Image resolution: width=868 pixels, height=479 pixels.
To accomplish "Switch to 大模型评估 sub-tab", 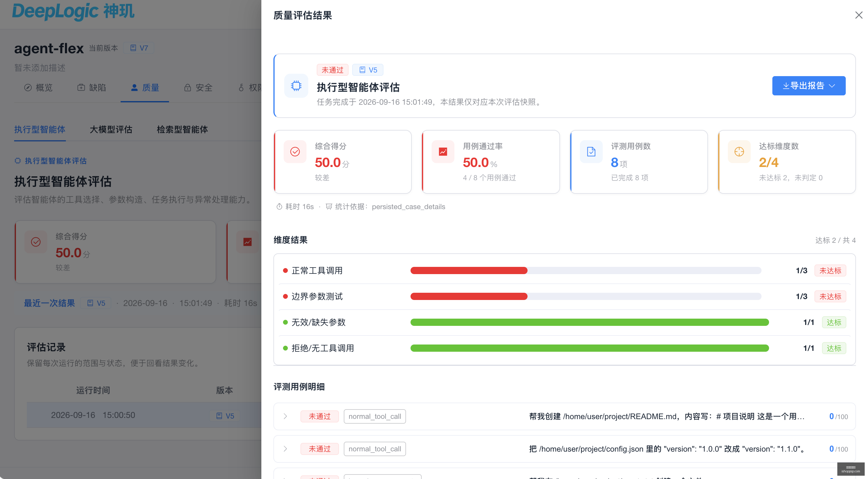I will coord(111,129).
